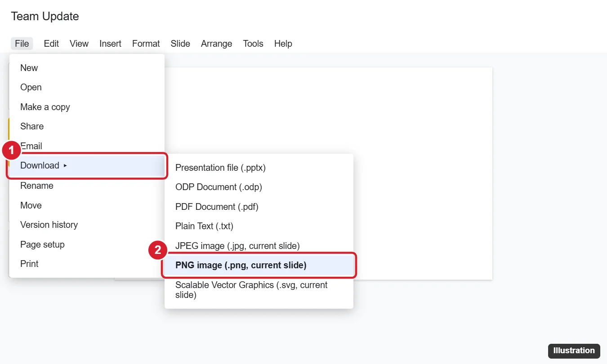Open Version history

(x=87, y=225)
